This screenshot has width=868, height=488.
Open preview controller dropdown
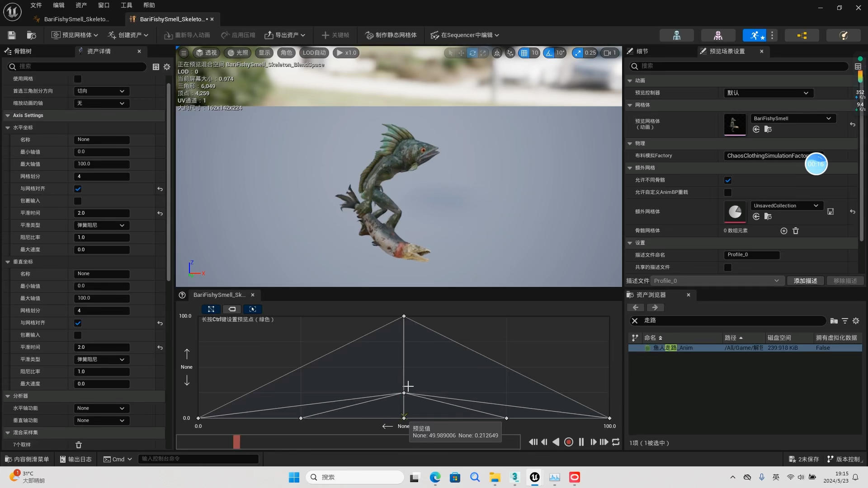click(769, 93)
